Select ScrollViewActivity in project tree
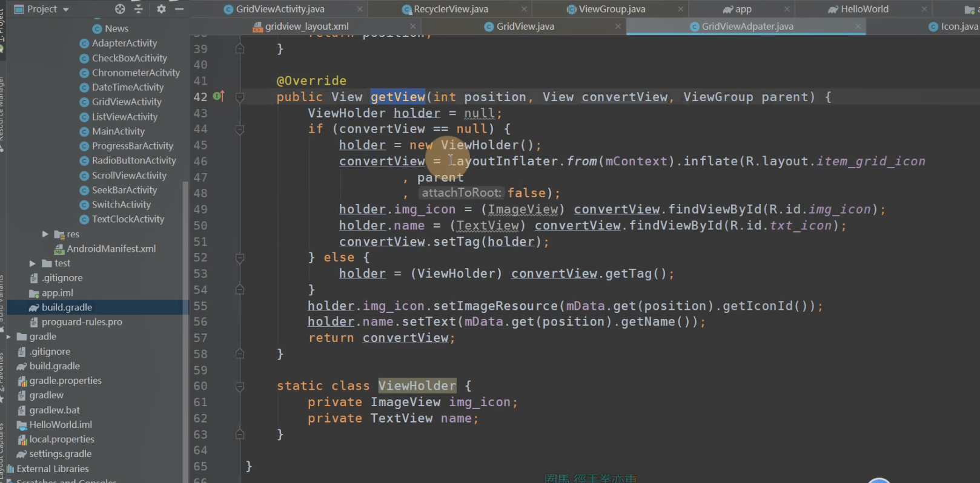Viewport: 980px width, 483px height. coord(123,176)
